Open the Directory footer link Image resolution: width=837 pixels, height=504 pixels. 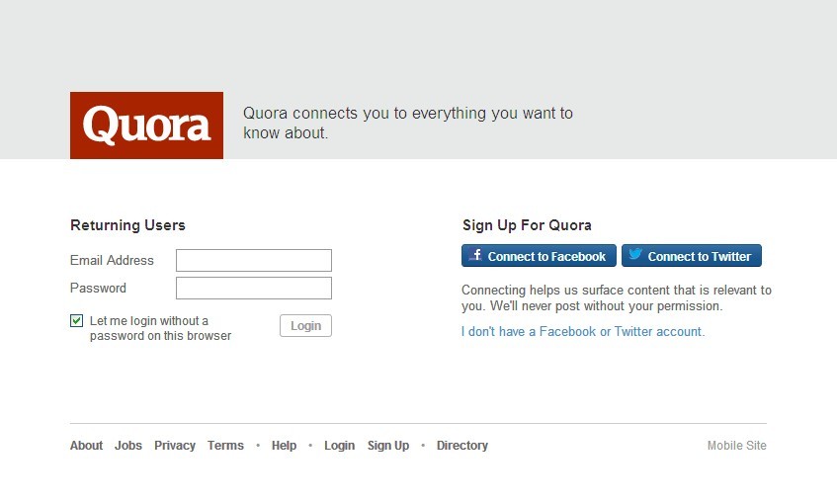pyautogui.click(x=462, y=446)
